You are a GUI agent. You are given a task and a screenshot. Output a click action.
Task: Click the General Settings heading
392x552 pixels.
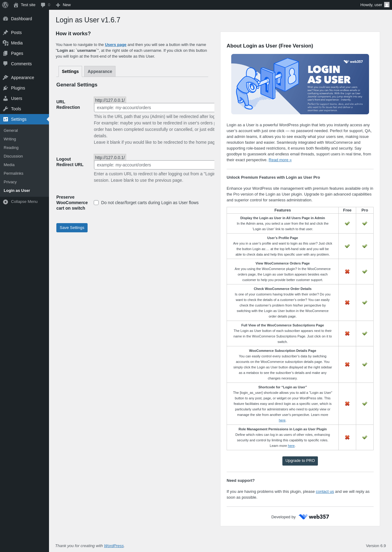[77, 85]
